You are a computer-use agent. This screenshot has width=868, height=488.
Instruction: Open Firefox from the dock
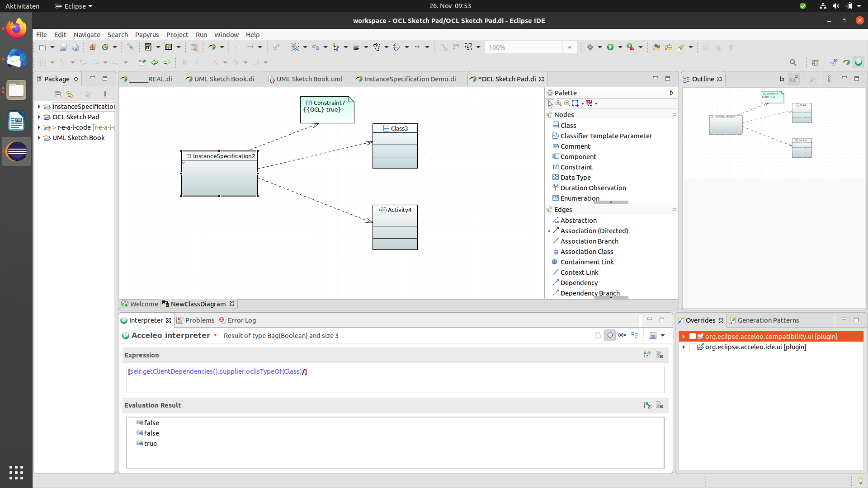pos(16,29)
